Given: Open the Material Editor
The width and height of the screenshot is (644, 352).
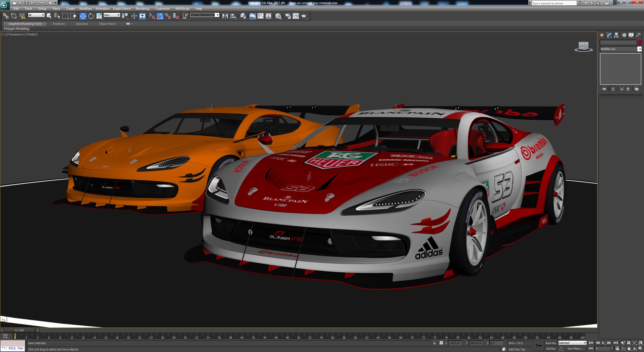Looking at the screenshot, I should pos(278,16).
